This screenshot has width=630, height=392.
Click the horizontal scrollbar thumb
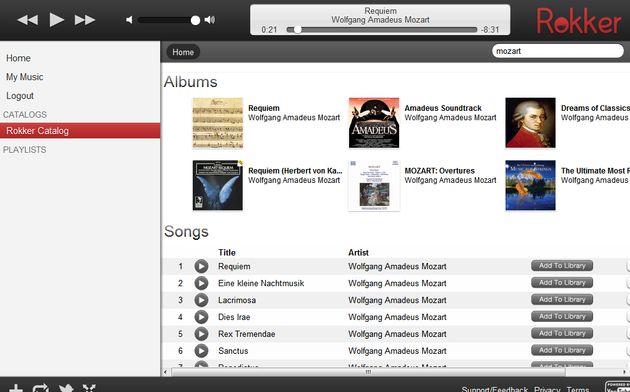tap(368, 372)
